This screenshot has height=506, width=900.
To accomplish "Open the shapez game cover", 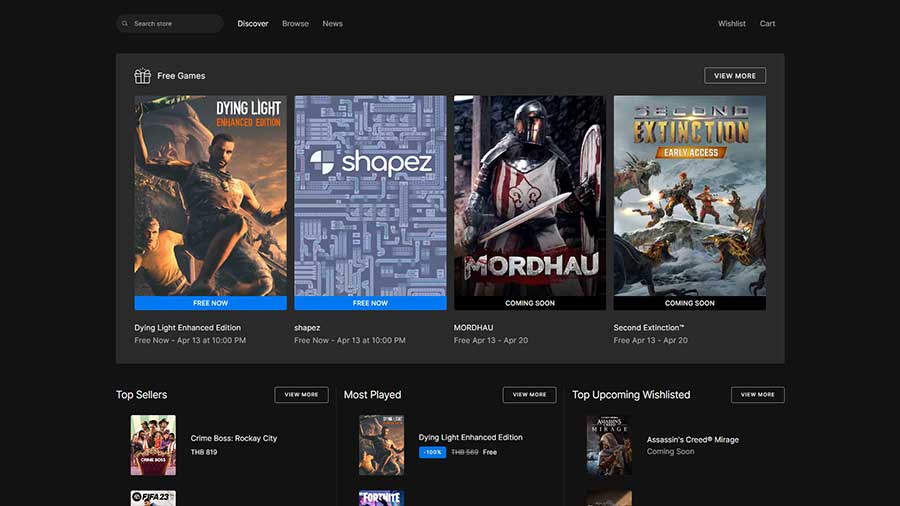I will 370,196.
